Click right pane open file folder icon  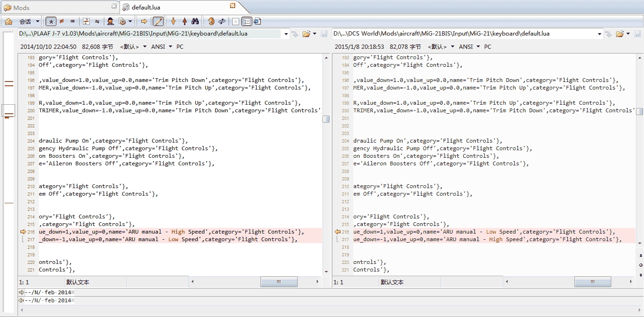(x=620, y=34)
